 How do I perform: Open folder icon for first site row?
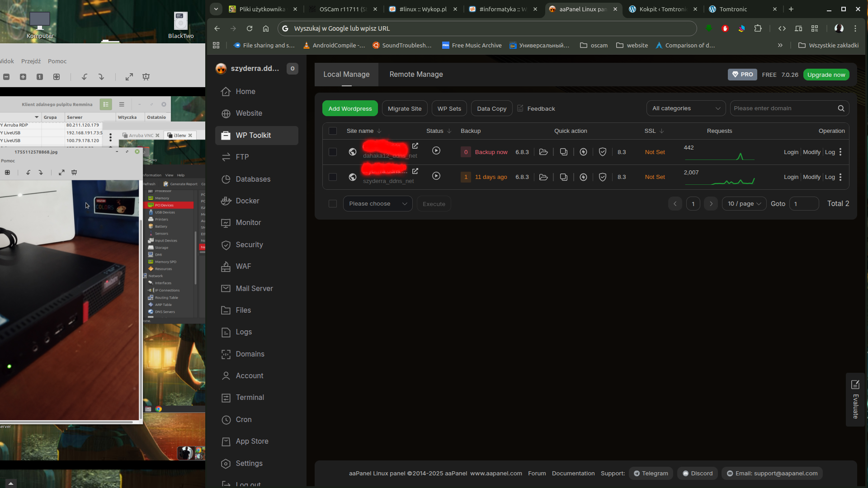[x=543, y=152]
